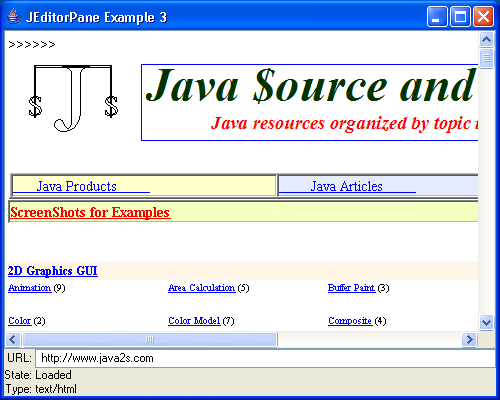Minimize the JEditorPane Example 3 window

(437, 16)
